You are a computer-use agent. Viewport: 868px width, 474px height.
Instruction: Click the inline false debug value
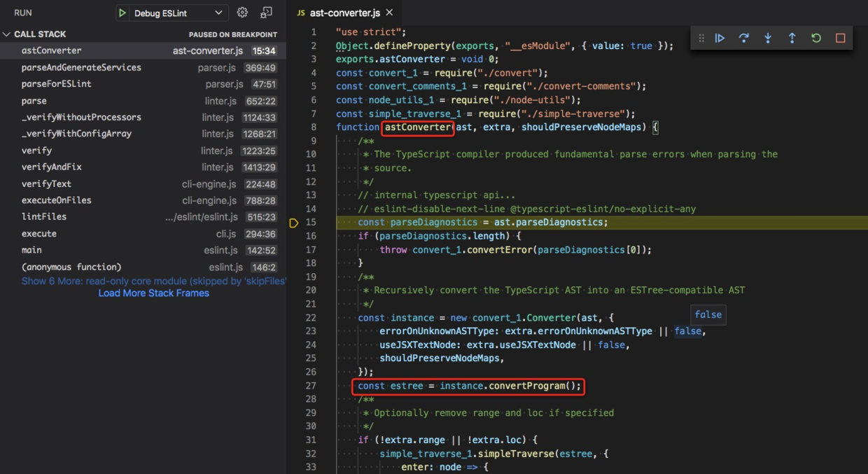[x=708, y=314]
